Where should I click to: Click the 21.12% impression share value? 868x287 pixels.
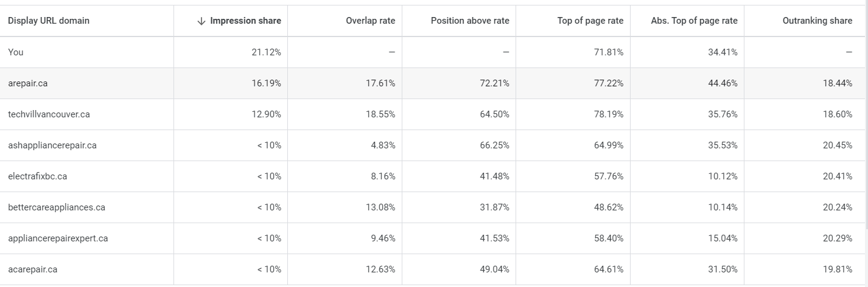tap(266, 52)
